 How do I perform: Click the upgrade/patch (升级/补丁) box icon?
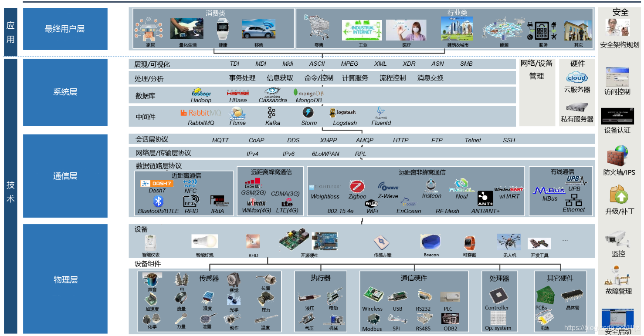click(619, 195)
